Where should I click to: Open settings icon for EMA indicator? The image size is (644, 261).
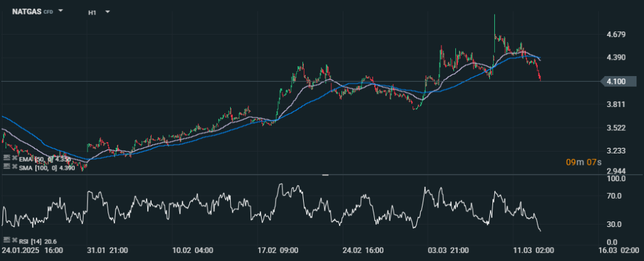6,158
